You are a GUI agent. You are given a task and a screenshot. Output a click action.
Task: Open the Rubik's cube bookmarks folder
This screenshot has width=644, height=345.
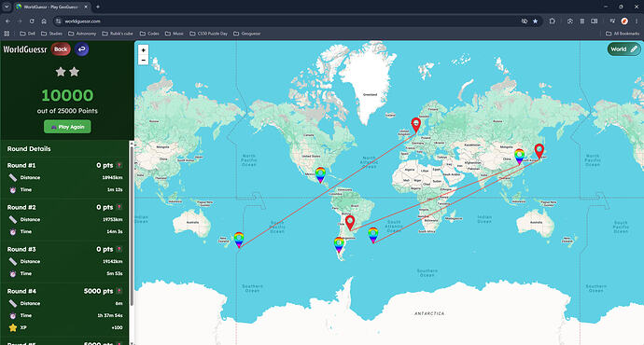click(118, 34)
